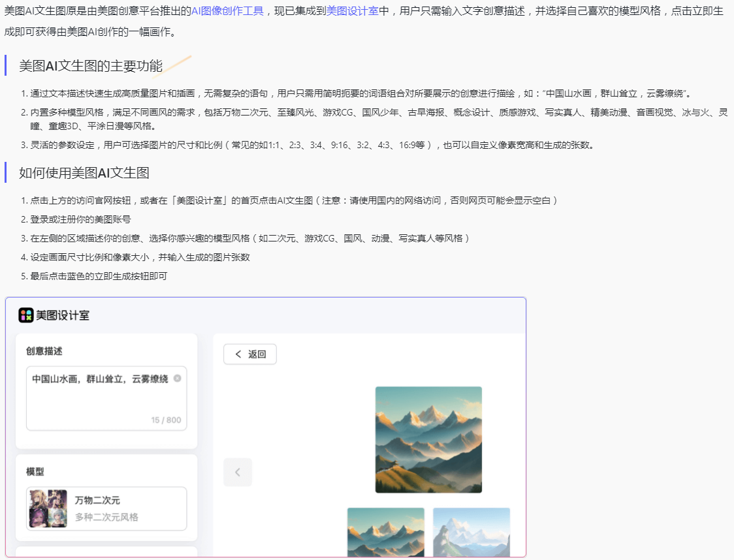734x560 pixels.
Task: Click the 返回 back button
Action: (x=250, y=354)
